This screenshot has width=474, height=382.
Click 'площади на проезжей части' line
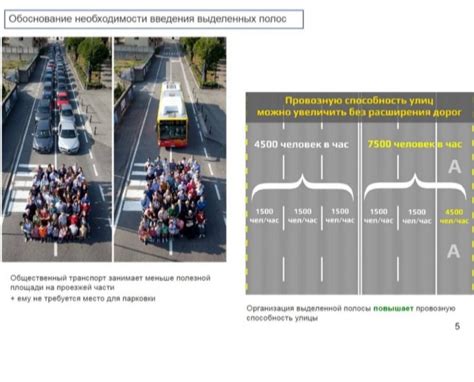point(62,287)
